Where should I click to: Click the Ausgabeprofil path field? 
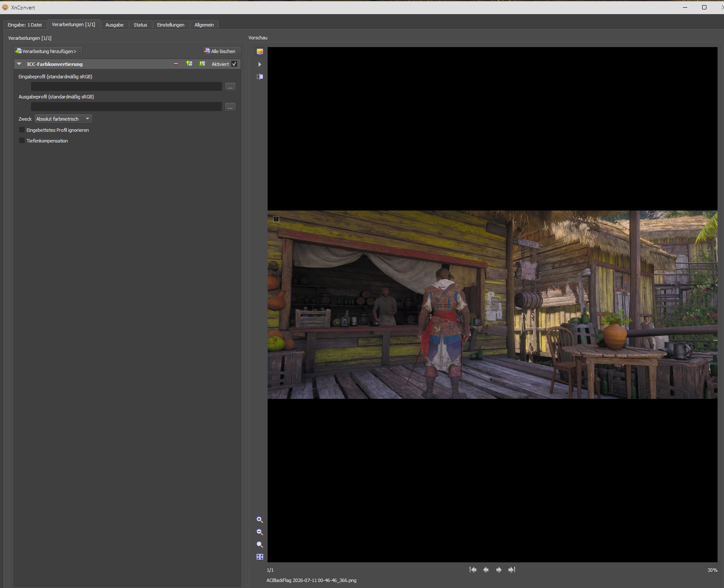click(x=126, y=107)
